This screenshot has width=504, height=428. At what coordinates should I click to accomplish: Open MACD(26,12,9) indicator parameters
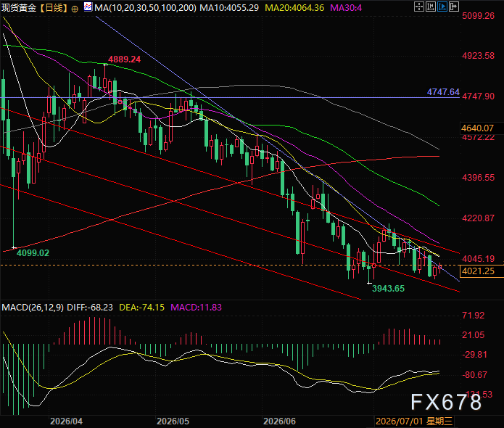pos(33,308)
